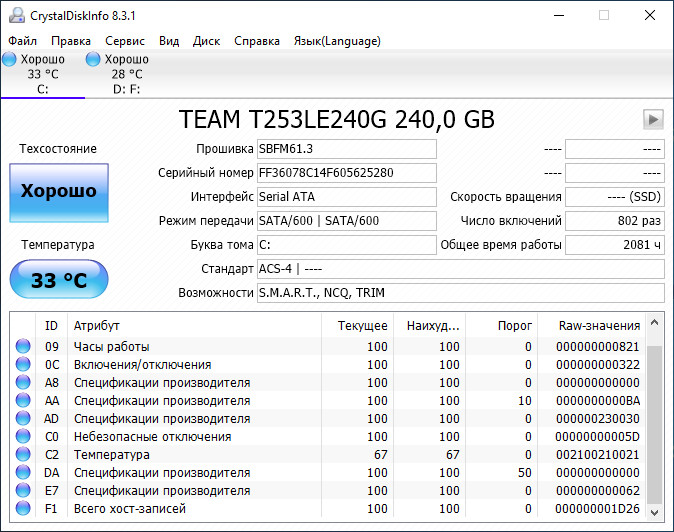Click the Текущее column header
The width and height of the screenshot is (674, 532).
click(x=357, y=326)
